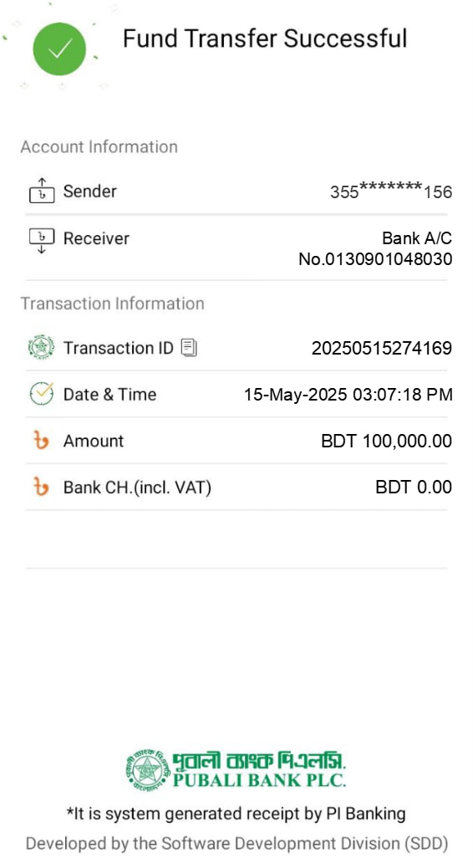
Task: Click the system generated receipt note
Action: (237, 814)
